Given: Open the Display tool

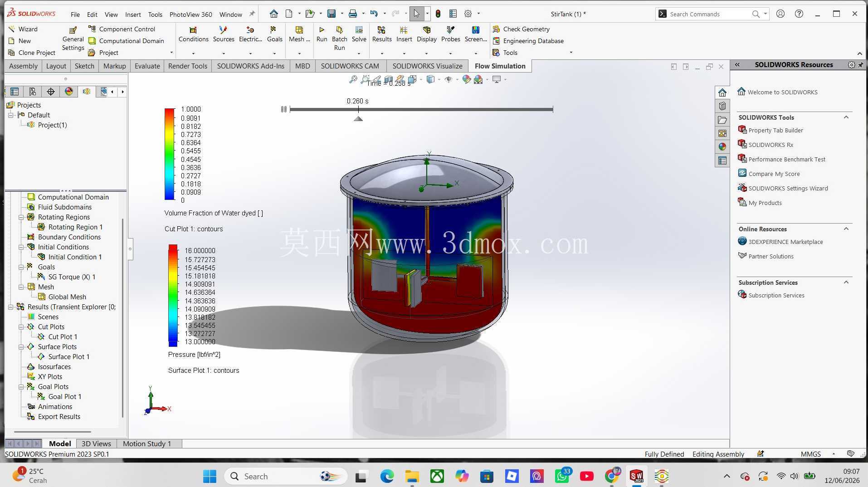Looking at the screenshot, I should click(x=426, y=34).
